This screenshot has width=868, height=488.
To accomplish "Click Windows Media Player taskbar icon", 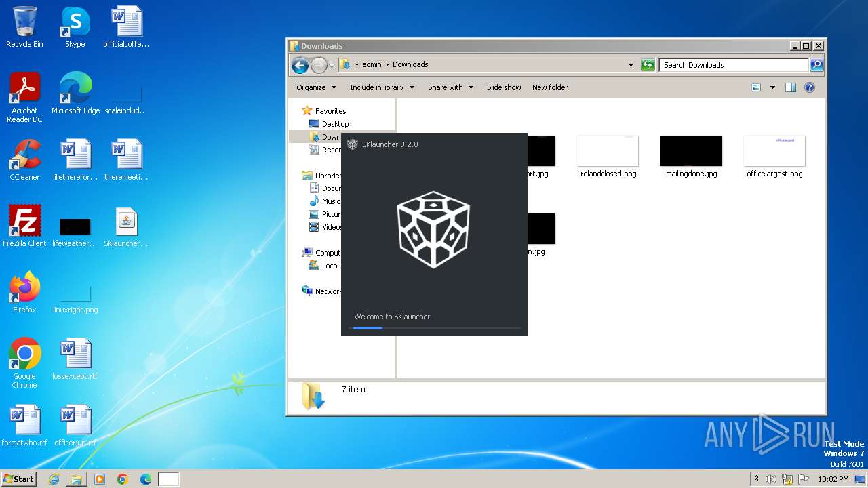I will (100, 479).
